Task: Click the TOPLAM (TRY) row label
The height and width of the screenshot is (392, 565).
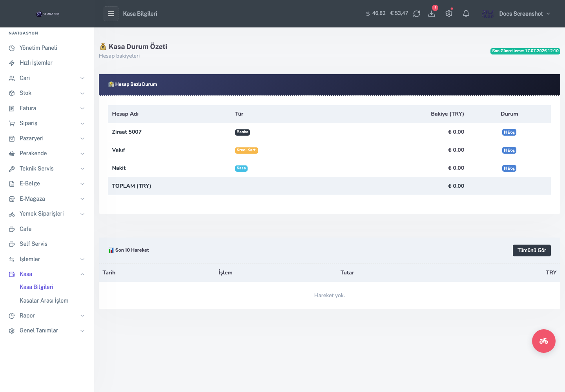Action: click(131, 186)
